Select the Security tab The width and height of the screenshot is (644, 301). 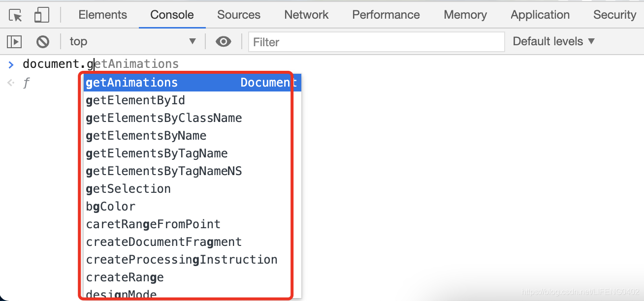click(x=615, y=15)
